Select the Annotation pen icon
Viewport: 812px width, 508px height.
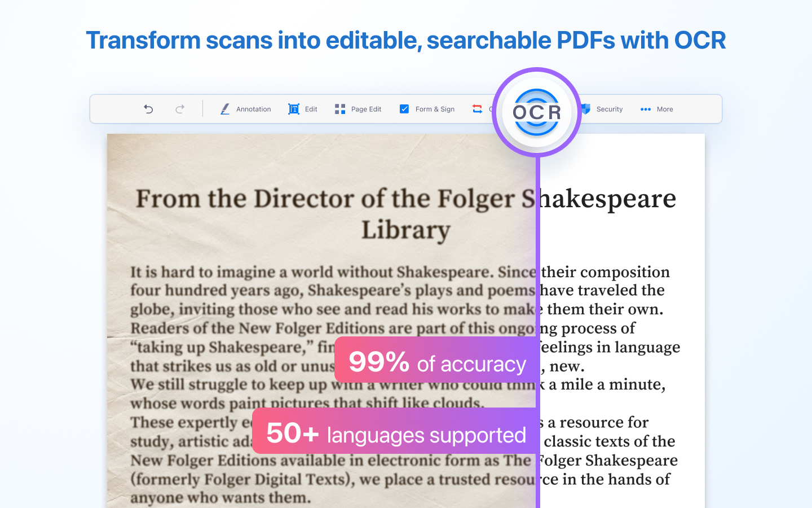(225, 109)
